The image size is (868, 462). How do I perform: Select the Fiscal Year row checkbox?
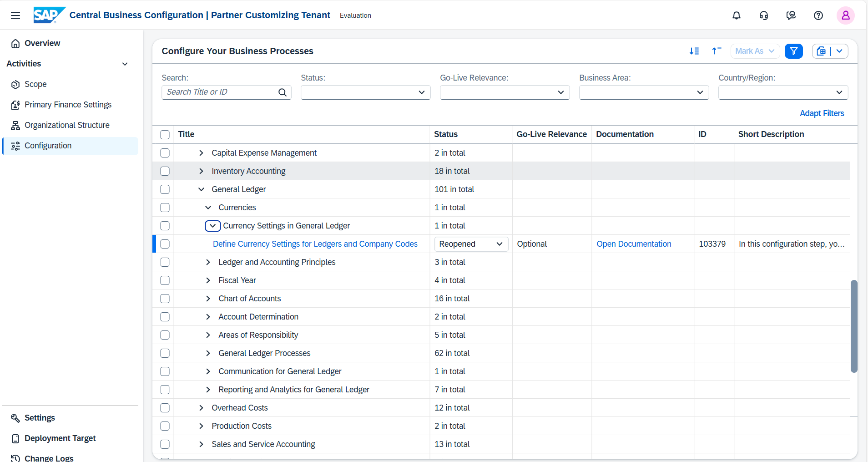tap(165, 280)
